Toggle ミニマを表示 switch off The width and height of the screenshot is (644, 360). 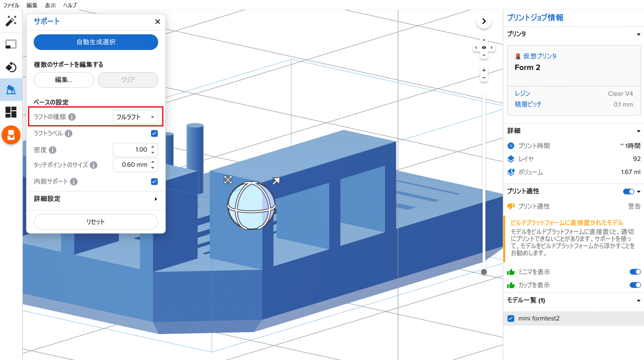coord(635,272)
